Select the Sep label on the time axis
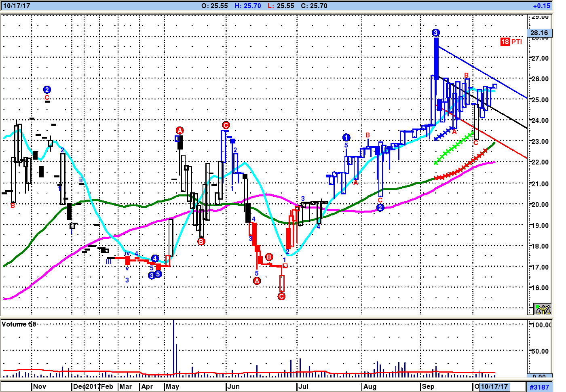 [428, 386]
